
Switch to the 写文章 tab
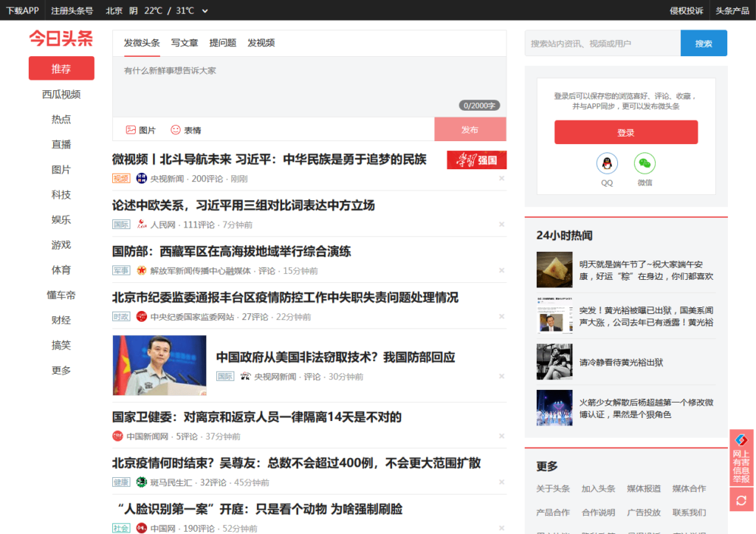[x=184, y=43]
